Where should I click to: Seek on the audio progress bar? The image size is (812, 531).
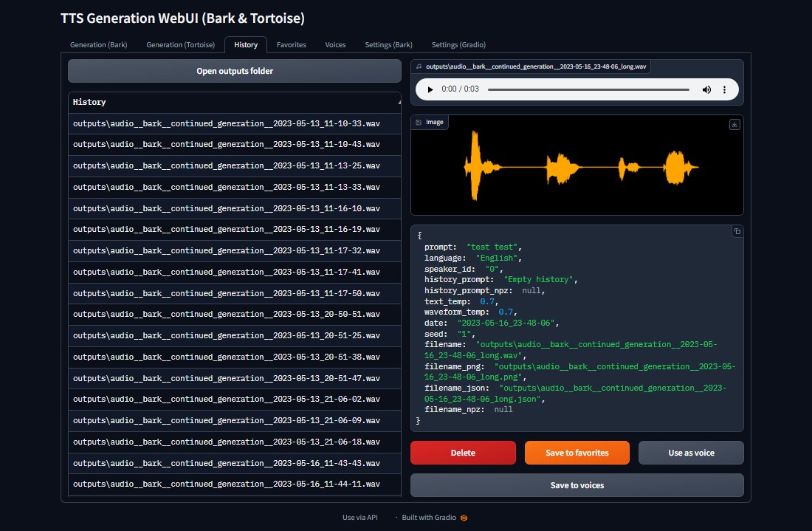click(x=588, y=89)
